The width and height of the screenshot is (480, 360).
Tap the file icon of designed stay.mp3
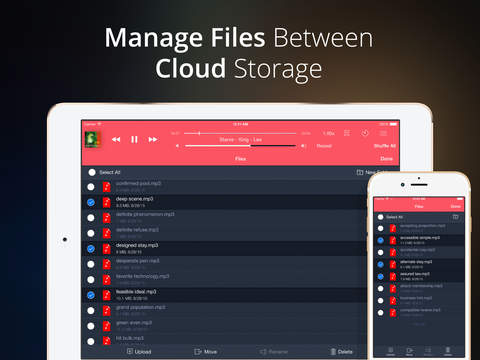[x=107, y=249]
